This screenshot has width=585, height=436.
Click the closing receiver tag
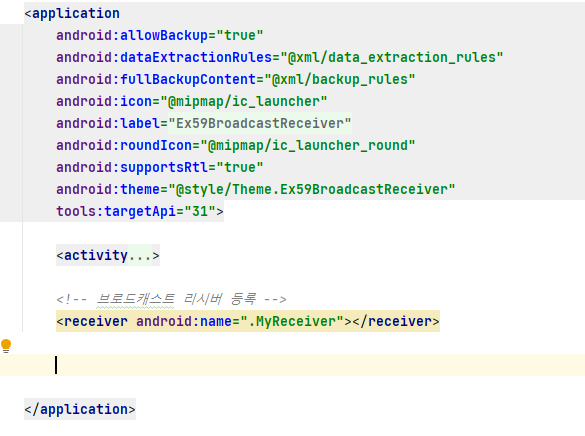coord(396,321)
